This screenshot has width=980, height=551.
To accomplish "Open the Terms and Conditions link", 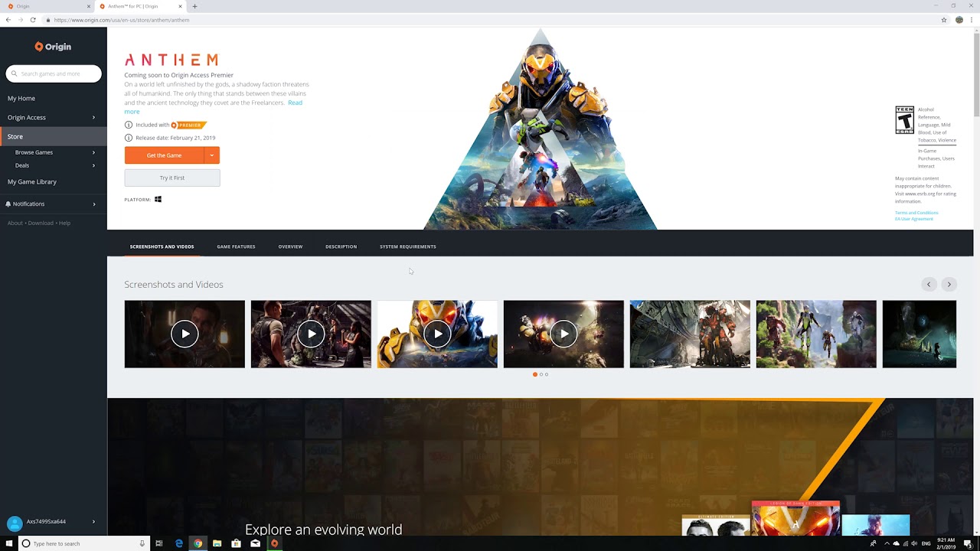I will pyautogui.click(x=916, y=213).
